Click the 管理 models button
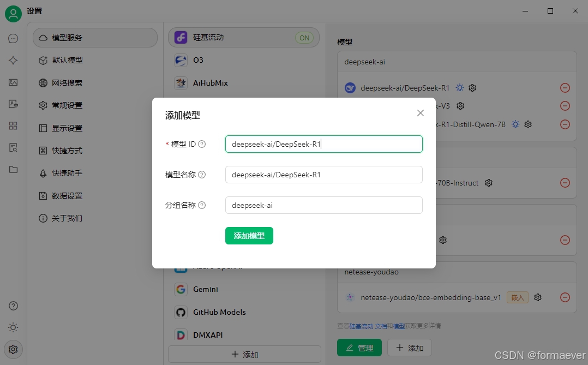Screen dimensions: 588x365 click(x=359, y=348)
